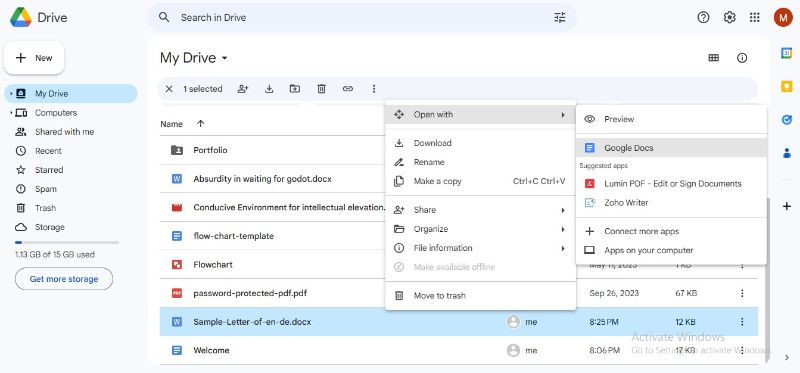This screenshot has width=800, height=373.
Task: Click the Get add-ons plus icon
Action: (786, 206)
